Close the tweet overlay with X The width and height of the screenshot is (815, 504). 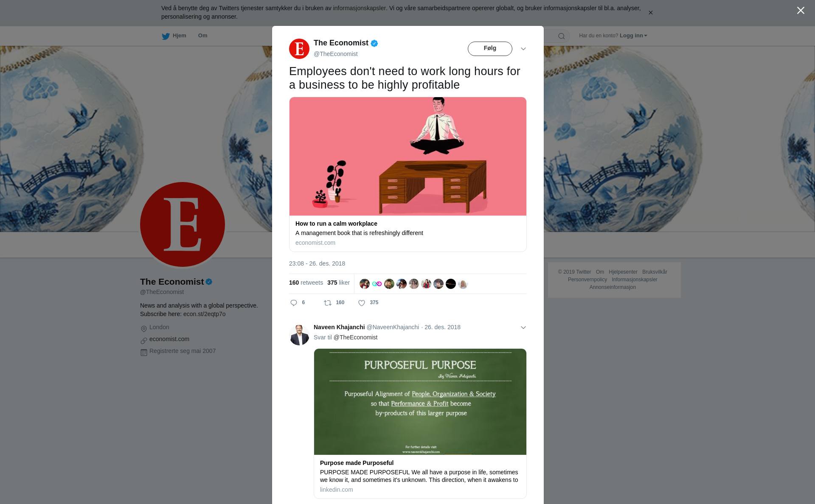click(801, 11)
